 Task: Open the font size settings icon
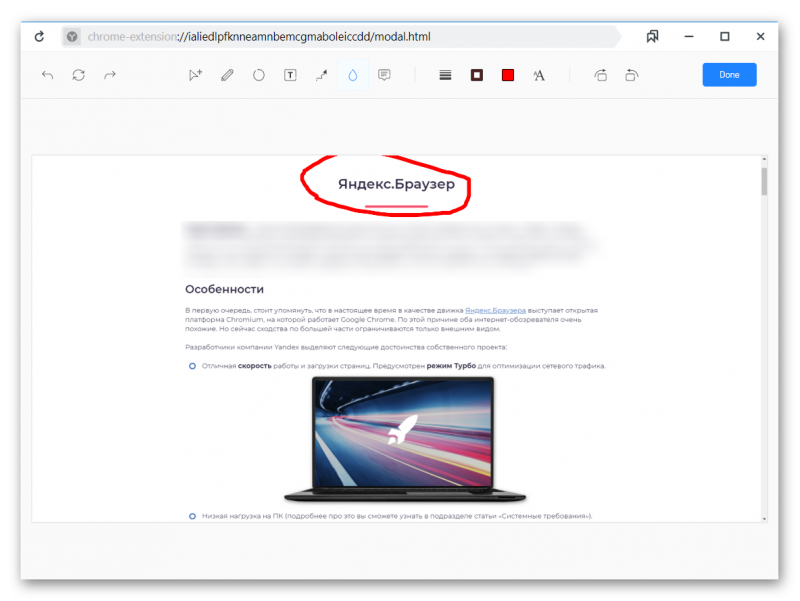click(x=539, y=76)
